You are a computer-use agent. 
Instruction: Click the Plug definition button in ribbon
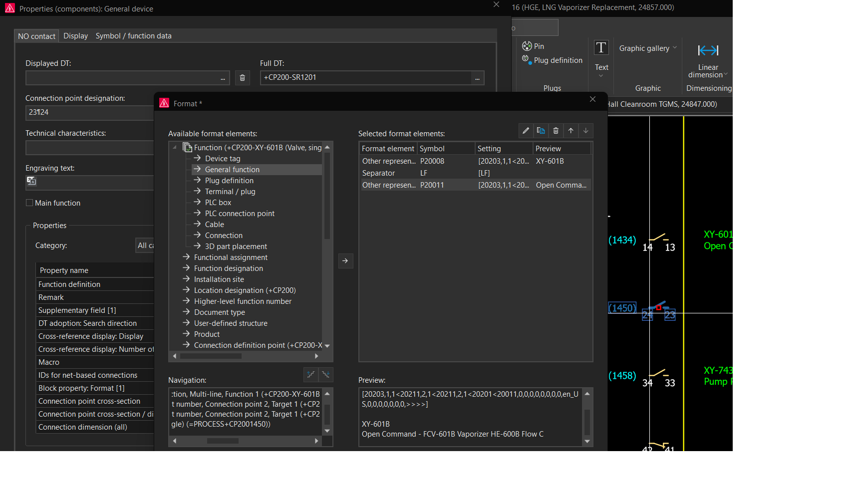552,60
